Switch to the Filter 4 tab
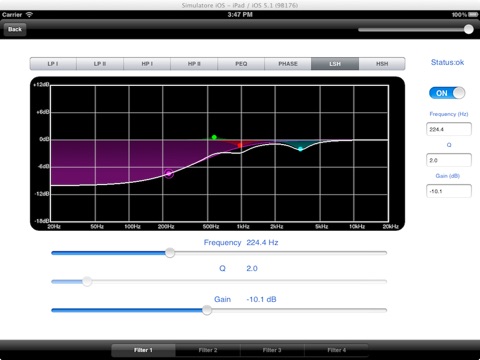 pos(336,350)
